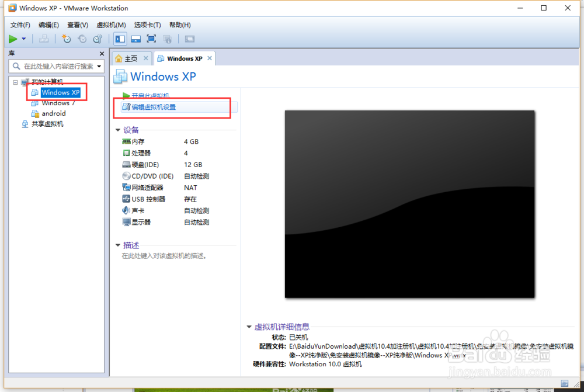This screenshot has height=392, width=584.
Task: Click the send Ctrl+Alt+Del toolbar icon
Action: (x=44, y=39)
